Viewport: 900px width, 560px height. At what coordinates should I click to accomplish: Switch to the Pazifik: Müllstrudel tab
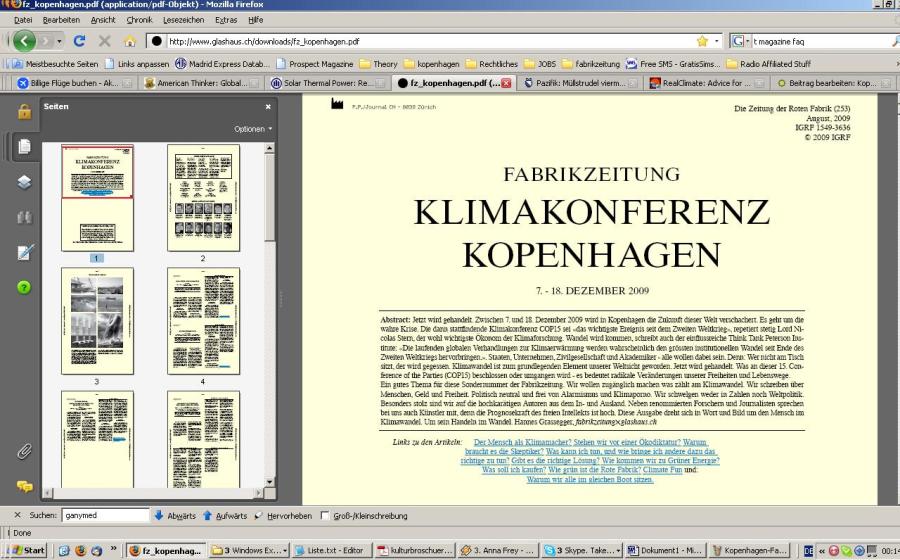click(x=581, y=83)
